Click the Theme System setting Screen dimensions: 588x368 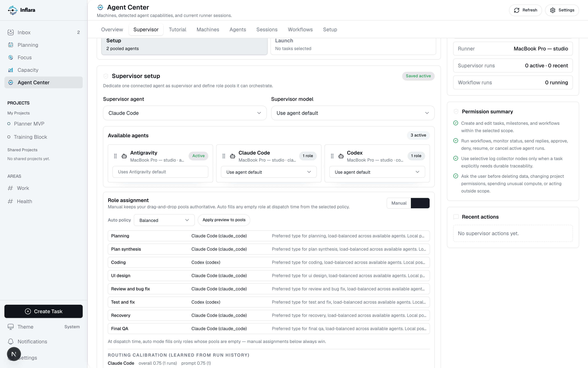click(x=44, y=327)
